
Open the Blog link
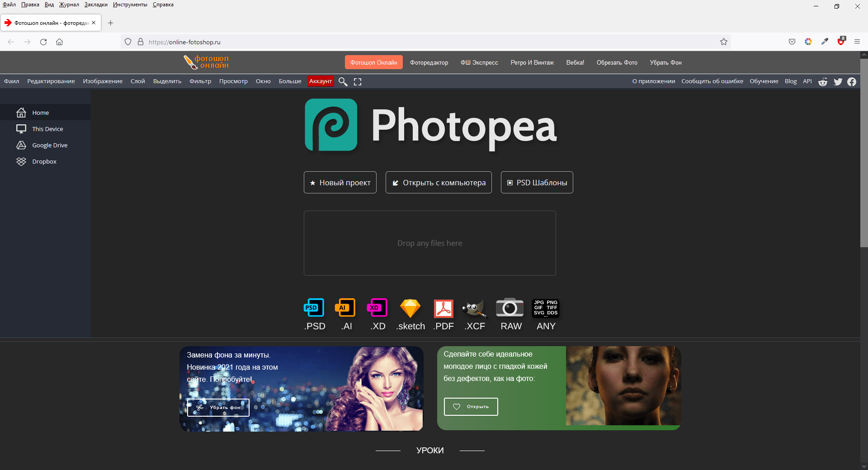(791, 81)
